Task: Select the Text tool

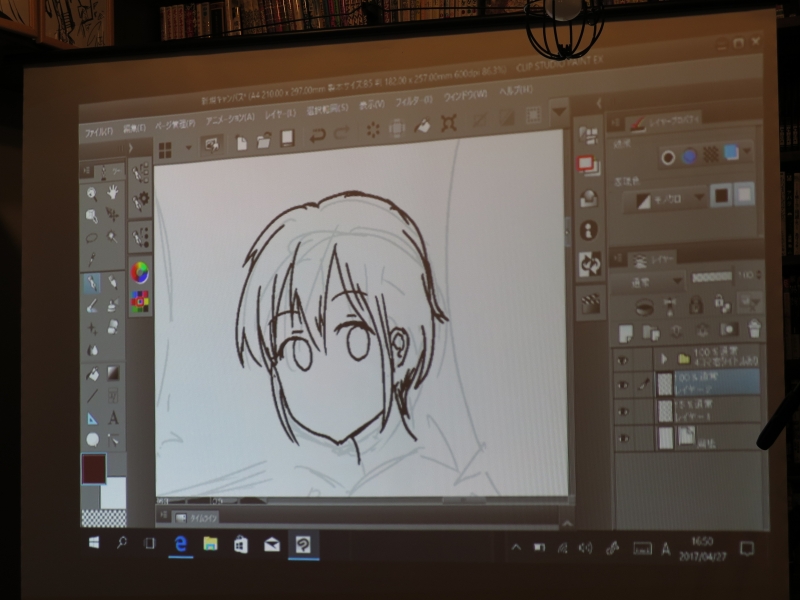Action: click(x=113, y=418)
